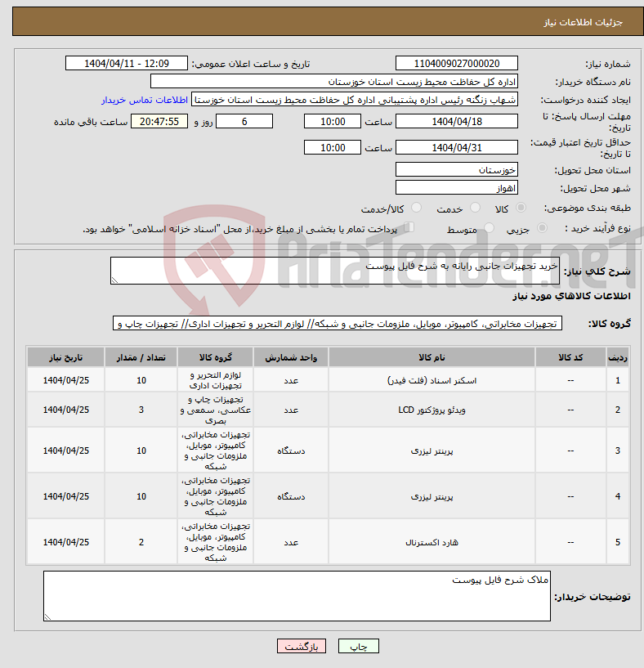
Task: Click the quantity 3 for video projector
Action: click(141, 410)
